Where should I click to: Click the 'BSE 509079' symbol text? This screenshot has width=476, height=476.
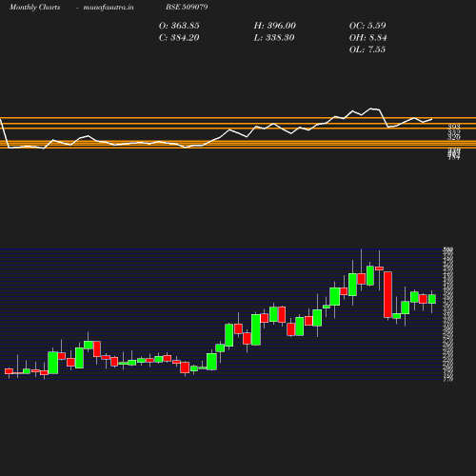click(187, 7)
